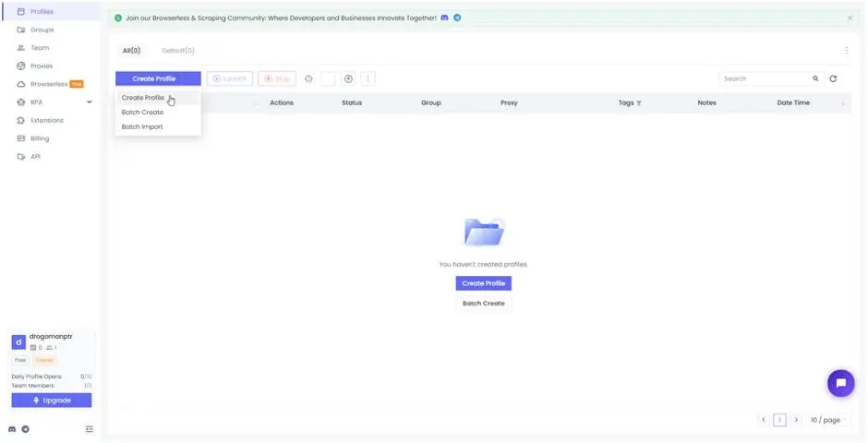Image resolution: width=868 pixels, height=443 pixels.
Task: Click the Discord icon in the banner
Action: pos(444,18)
